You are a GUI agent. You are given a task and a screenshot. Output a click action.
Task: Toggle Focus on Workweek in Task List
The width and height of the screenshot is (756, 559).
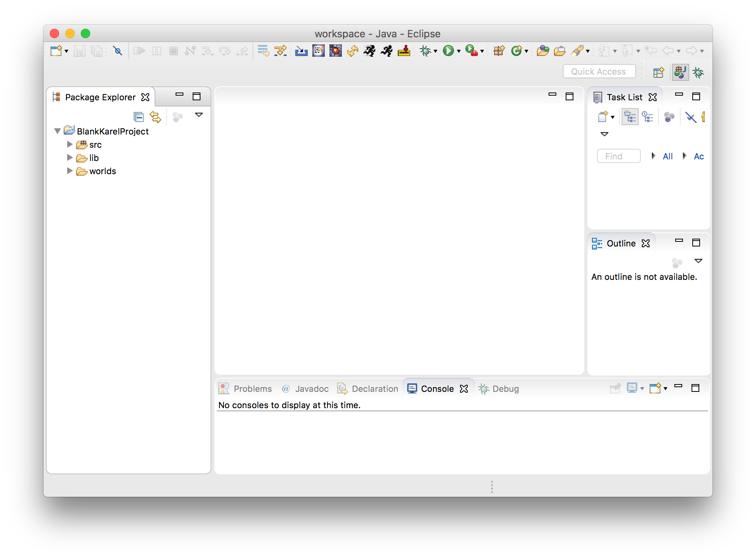click(x=669, y=117)
